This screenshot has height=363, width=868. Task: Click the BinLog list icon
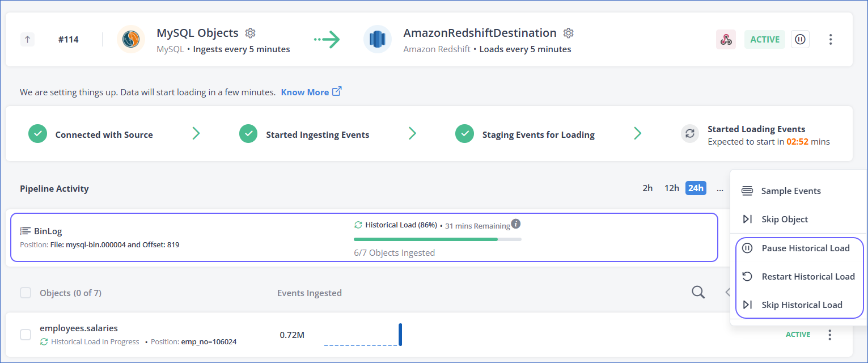pos(25,231)
